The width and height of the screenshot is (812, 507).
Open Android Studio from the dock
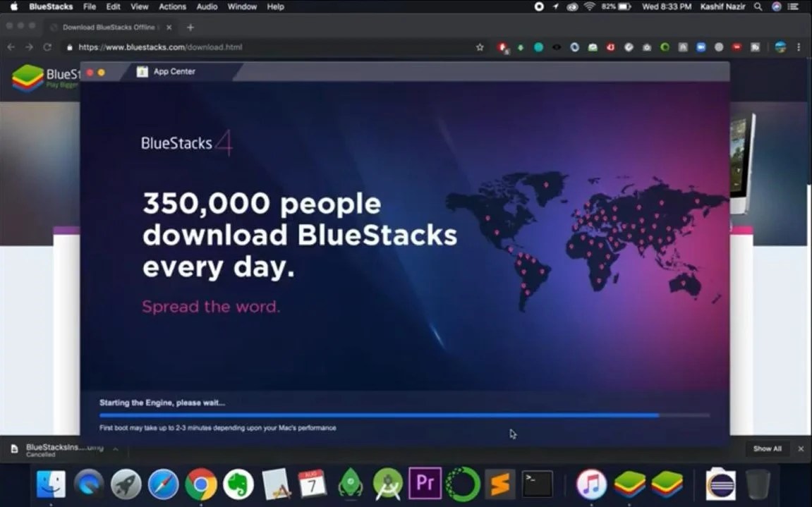click(387, 484)
